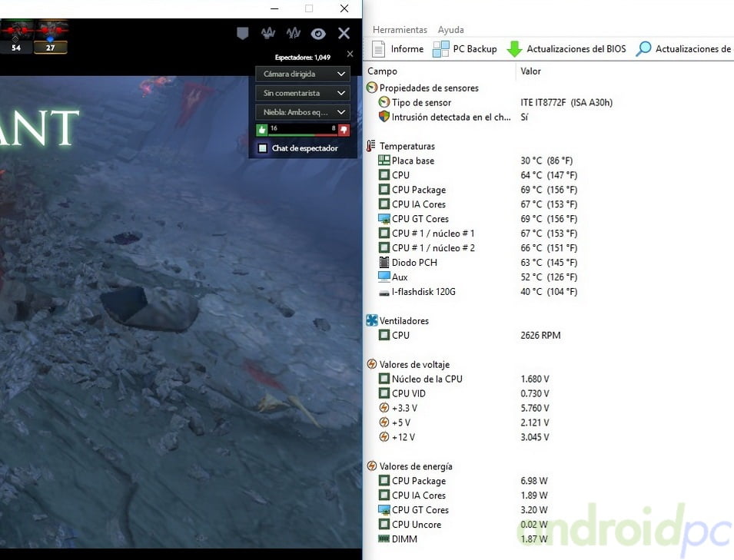Click the red thumbs-down vote button
Image resolution: width=734 pixels, height=560 pixels.
344,130
